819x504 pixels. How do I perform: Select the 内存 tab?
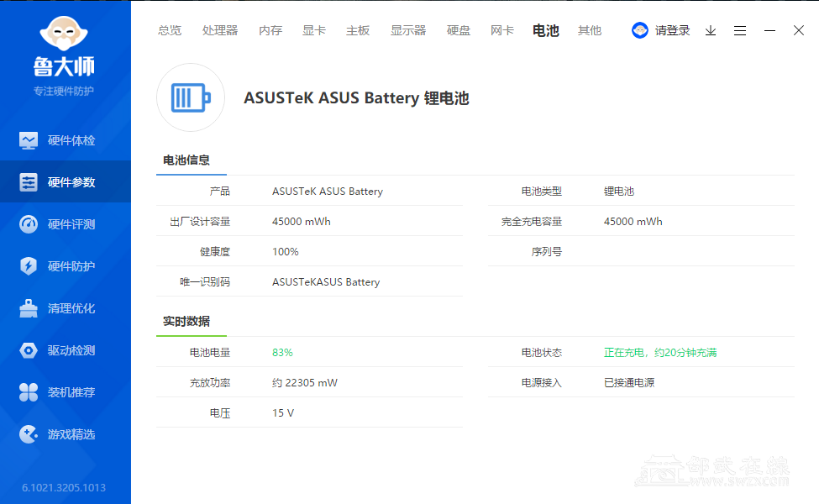click(270, 30)
